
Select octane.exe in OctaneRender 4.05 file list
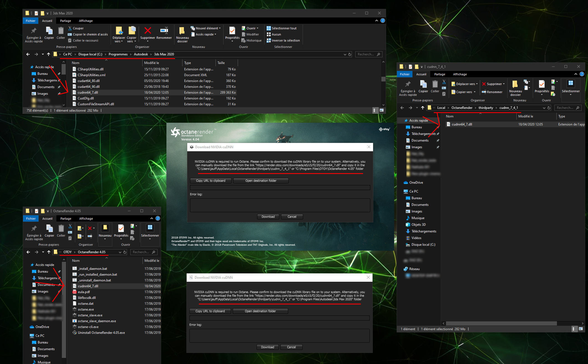pyautogui.click(x=86, y=309)
